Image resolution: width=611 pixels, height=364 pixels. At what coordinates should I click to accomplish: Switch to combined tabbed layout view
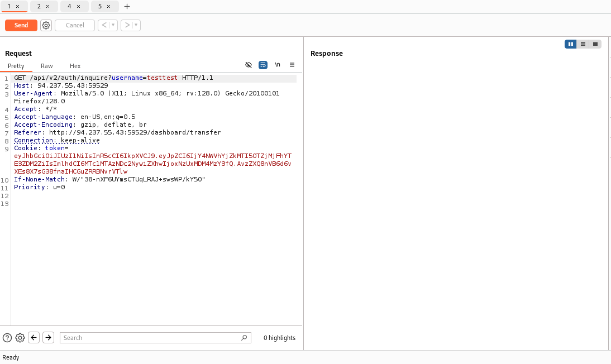click(595, 44)
